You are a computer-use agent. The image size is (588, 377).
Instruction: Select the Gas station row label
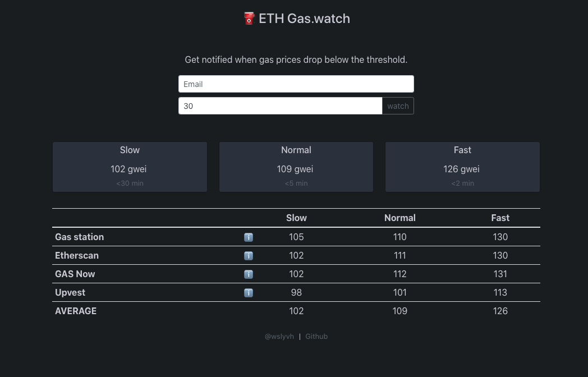pyautogui.click(x=79, y=237)
